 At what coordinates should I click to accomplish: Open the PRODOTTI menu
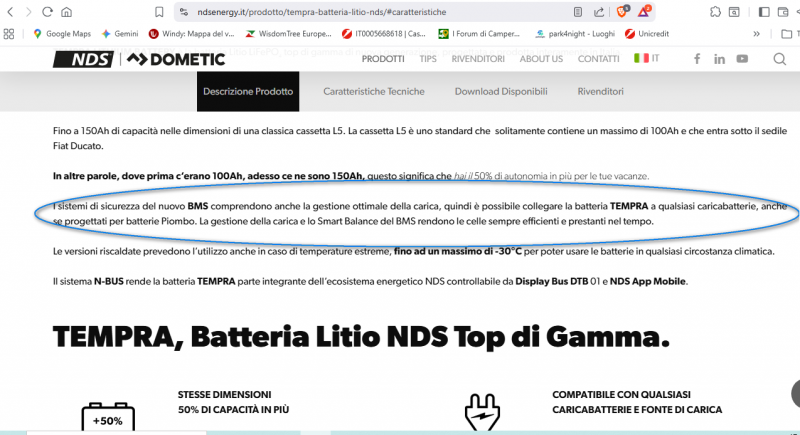click(383, 59)
